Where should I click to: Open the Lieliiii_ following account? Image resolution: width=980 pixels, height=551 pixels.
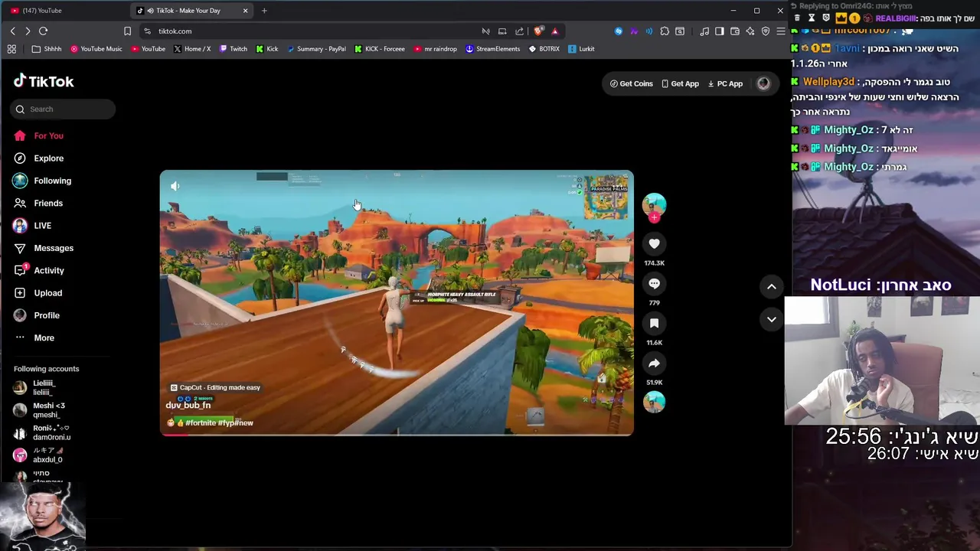click(x=44, y=387)
